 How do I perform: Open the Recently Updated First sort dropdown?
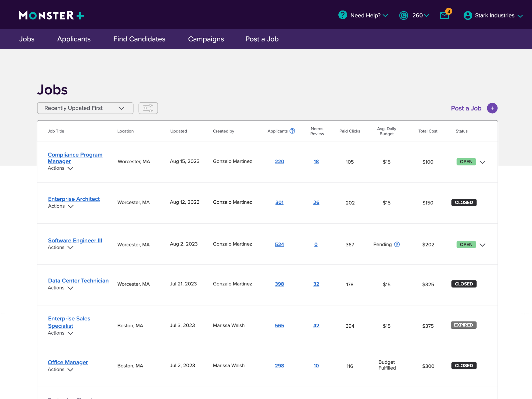85,108
